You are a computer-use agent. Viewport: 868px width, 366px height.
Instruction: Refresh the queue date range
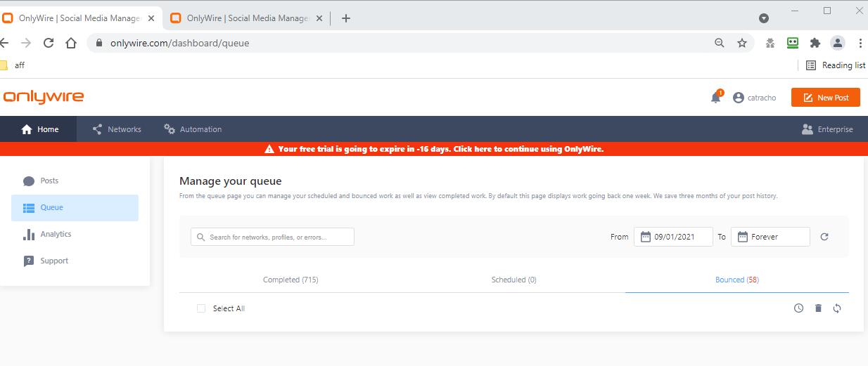(x=824, y=237)
